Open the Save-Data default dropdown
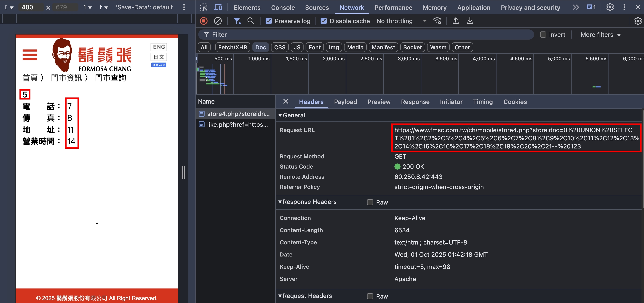The image size is (644, 303). tap(144, 7)
